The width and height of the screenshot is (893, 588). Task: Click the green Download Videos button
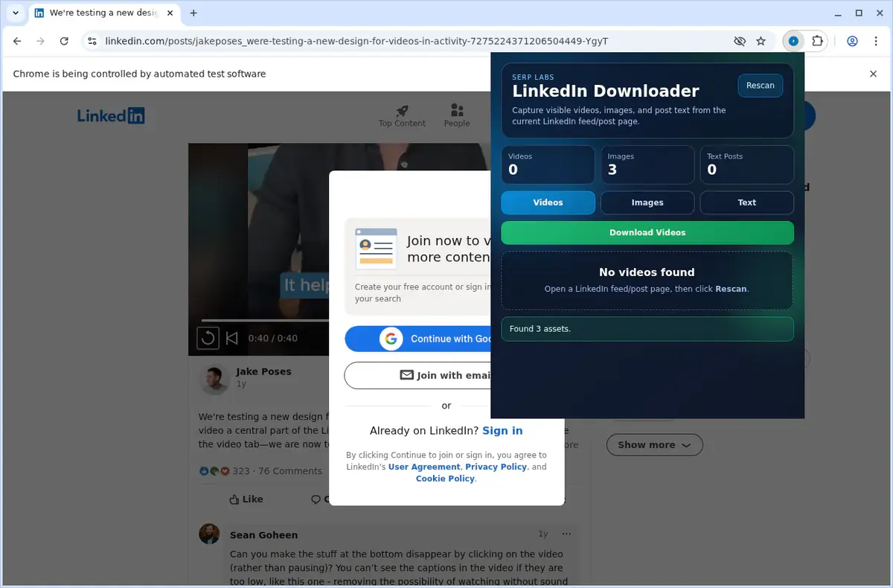click(x=647, y=232)
